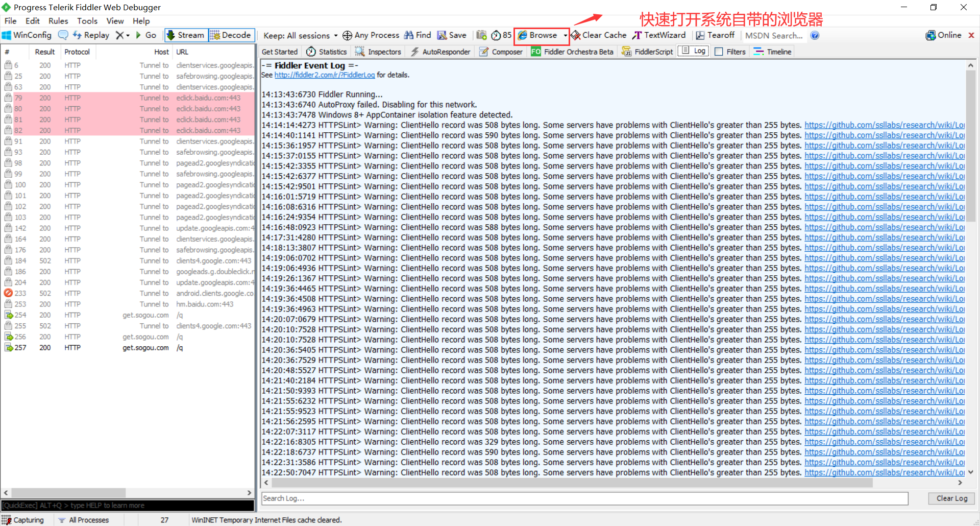Click the Go resume button
The width and height of the screenshot is (980, 526).
pos(146,35)
